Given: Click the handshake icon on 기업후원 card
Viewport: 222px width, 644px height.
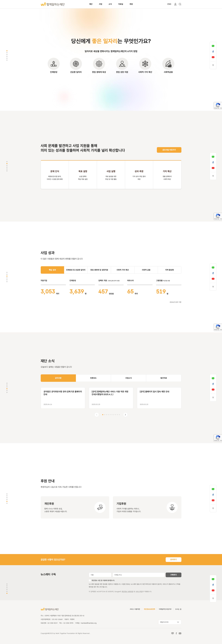Looking at the screenshot, I should tap(172, 507).
